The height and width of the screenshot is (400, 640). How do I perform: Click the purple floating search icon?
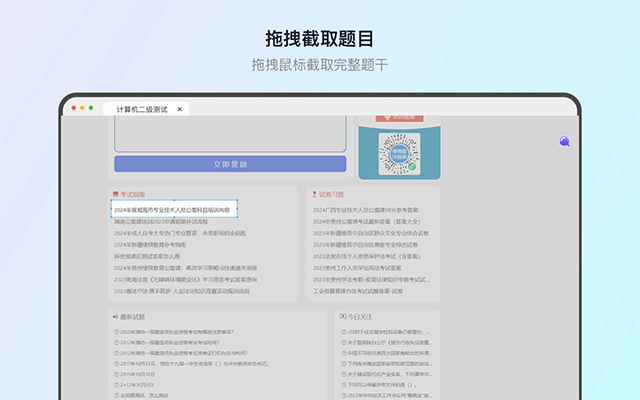pyautogui.click(x=564, y=141)
